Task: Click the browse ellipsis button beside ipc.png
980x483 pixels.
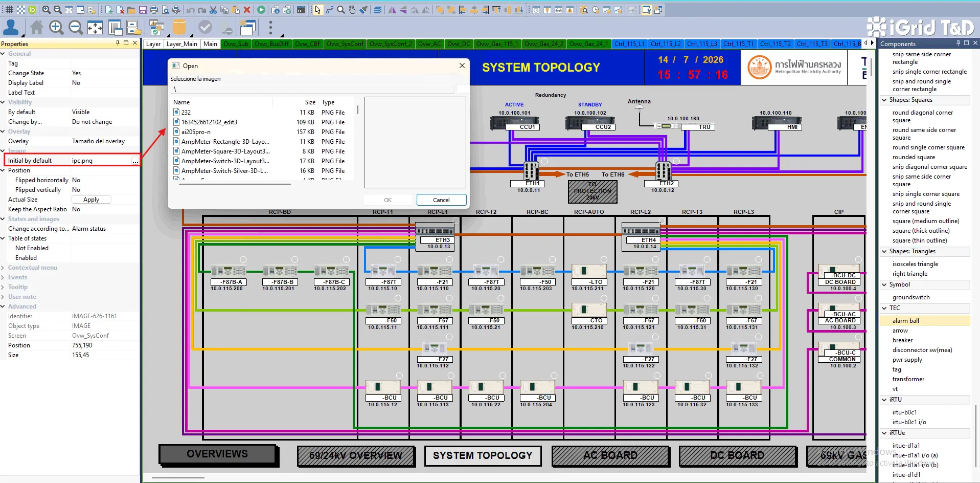Action: 135,161
